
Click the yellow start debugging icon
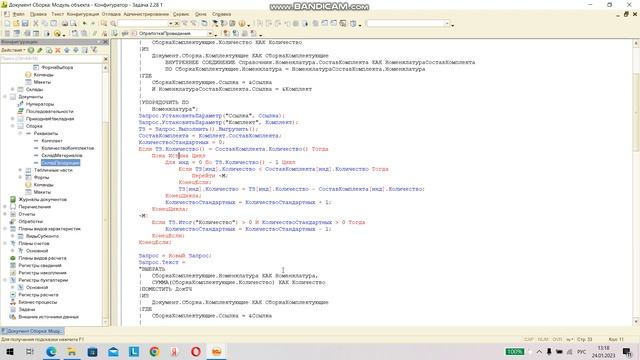(x=58, y=33)
